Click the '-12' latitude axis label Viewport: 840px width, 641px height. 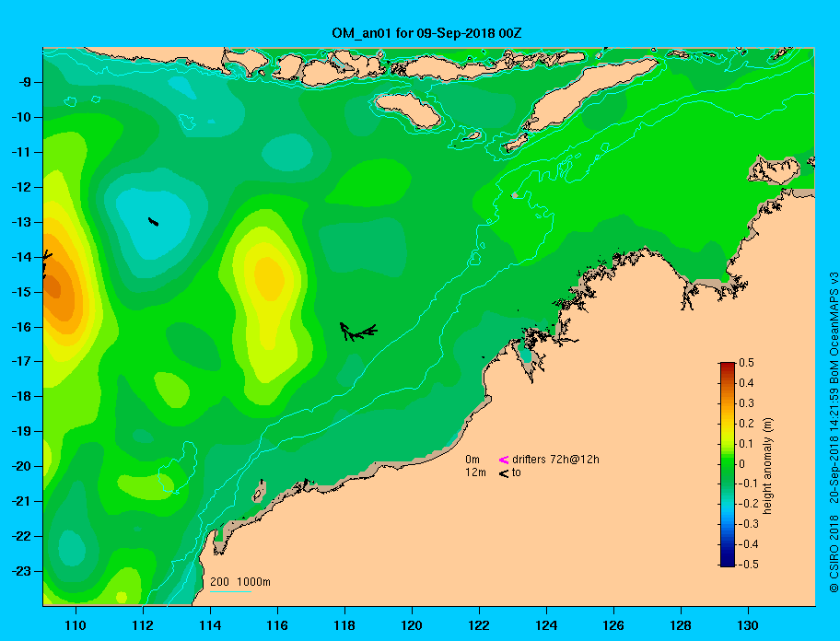pos(22,188)
